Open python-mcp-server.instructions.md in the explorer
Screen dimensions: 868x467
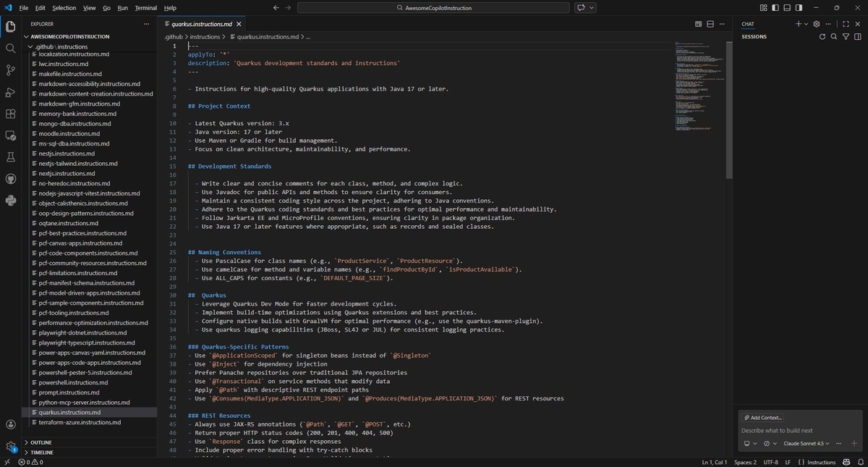pos(84,402)
